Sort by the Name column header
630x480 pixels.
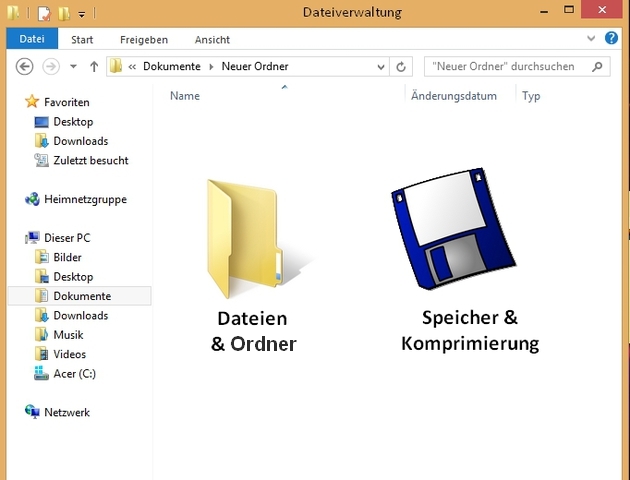[185, 96]
